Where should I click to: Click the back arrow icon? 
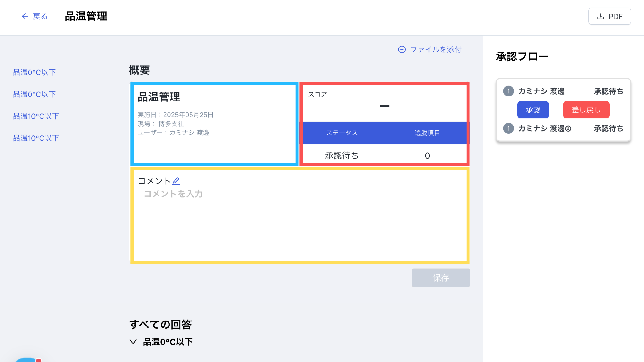(25, 16)
